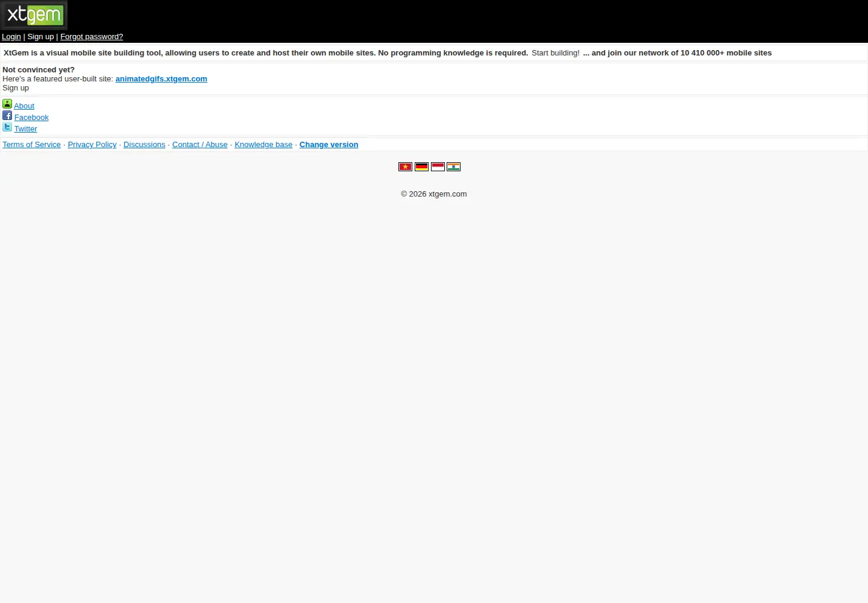Image resolution: width=868 pixels, height=603 pixels.
Task: Select the Vietnam flag language
Action: (x=405, y=166)
